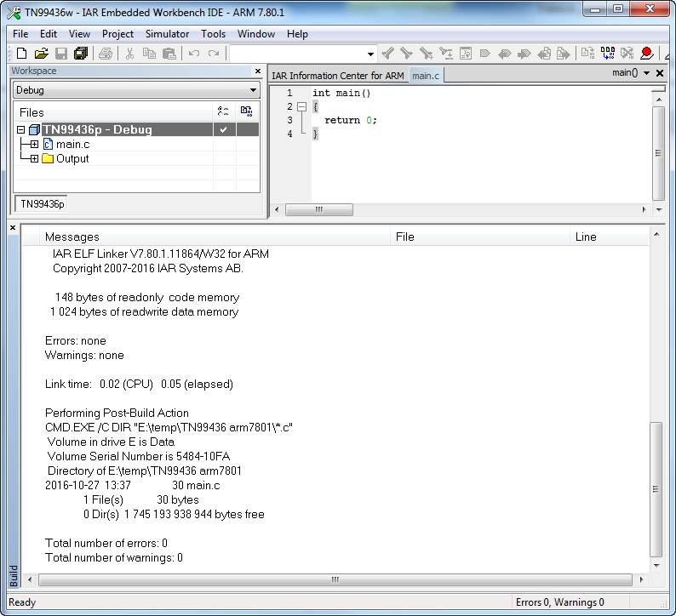Click the Paste toolbar icon
Screen dimensions: 676x616
169,54
